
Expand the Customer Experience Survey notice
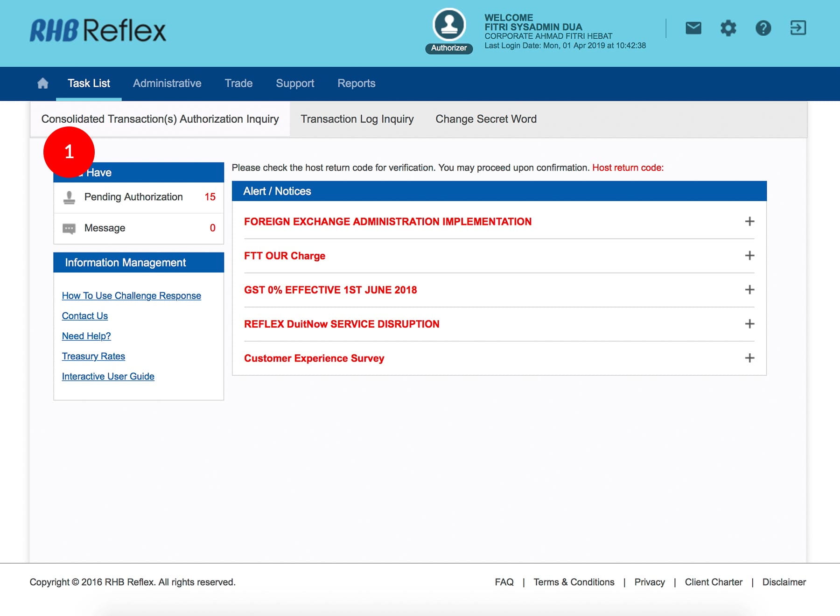pos(749,358)
